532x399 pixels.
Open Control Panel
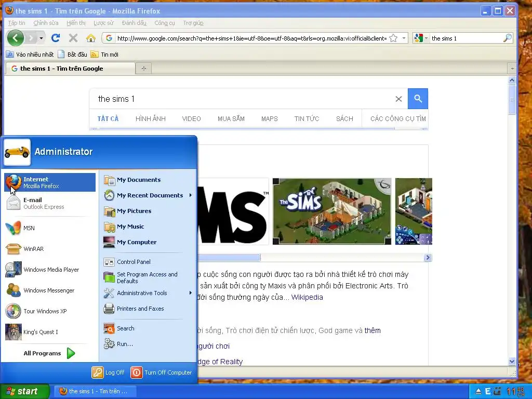tap(148, 262)
